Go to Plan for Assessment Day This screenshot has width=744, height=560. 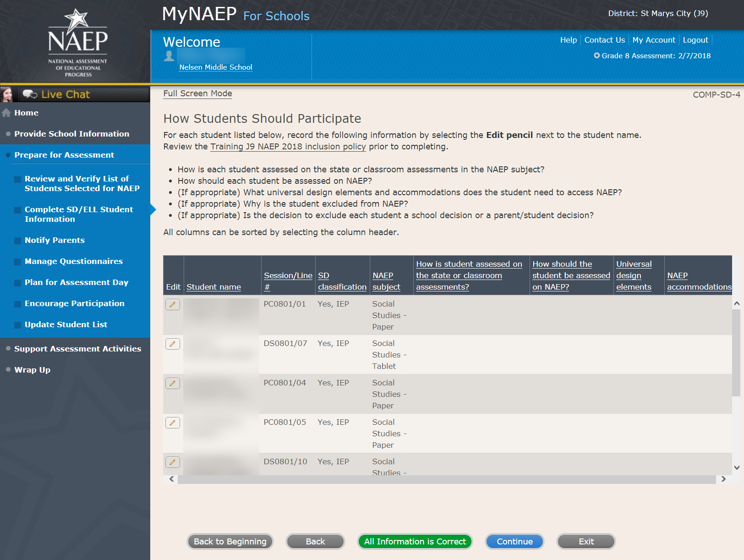pyautogui.click(x=77, y=282)
